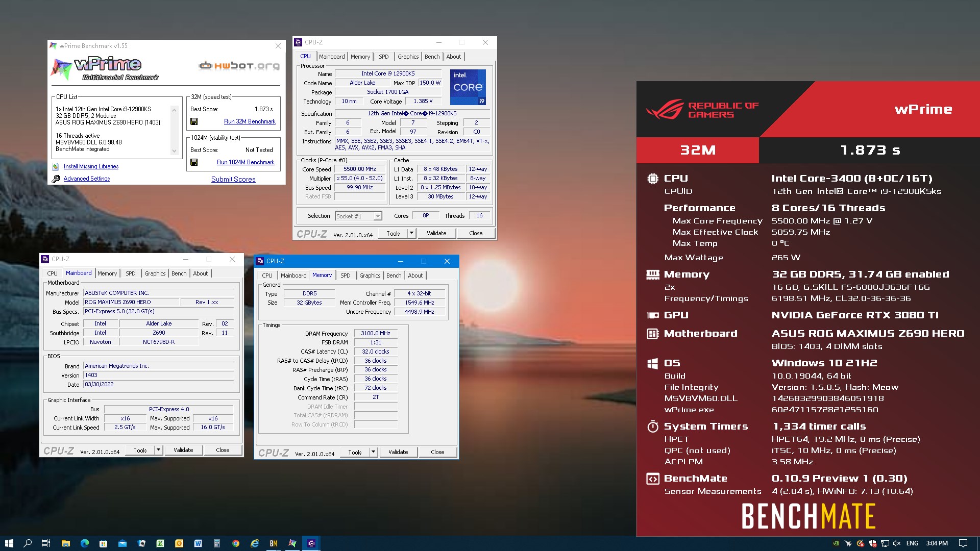Launch Word from the taskbar
Viewport: 980px width, 551px height.
point(198,543)
